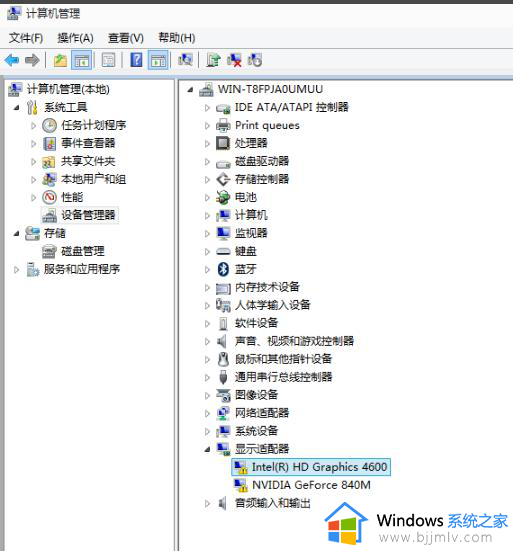513x551 pixels.
Task: Select 共享文件夹 in left tree
Action: tap(88, 161)
